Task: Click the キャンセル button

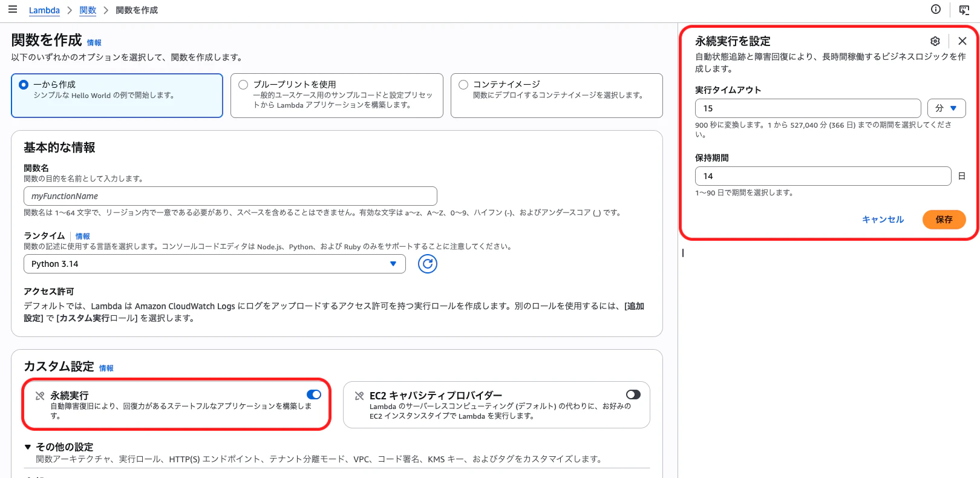Action: click(x=883, y=220)
